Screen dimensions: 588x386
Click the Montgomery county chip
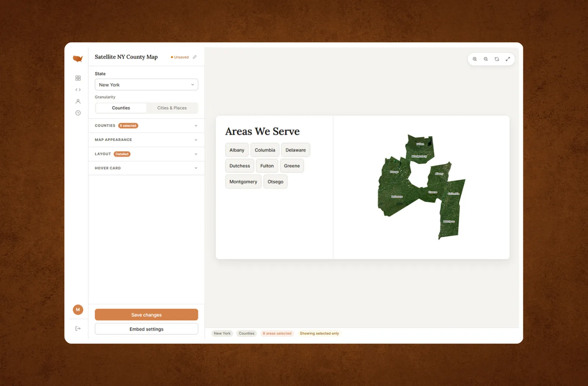(243, 181)
